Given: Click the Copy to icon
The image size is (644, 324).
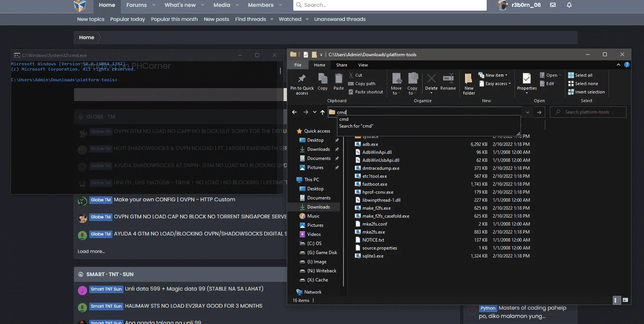Looking at the screenshot, I should (412, 79).
